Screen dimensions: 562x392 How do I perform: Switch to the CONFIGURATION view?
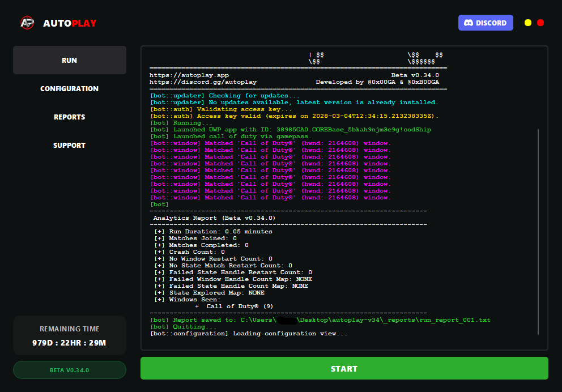click(x=69, y=88)
